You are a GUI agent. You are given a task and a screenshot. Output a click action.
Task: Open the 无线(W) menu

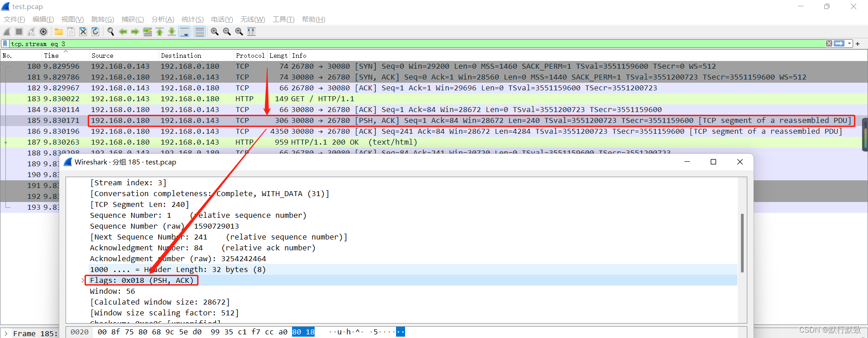pyautogui.click(x=253, y=19)
